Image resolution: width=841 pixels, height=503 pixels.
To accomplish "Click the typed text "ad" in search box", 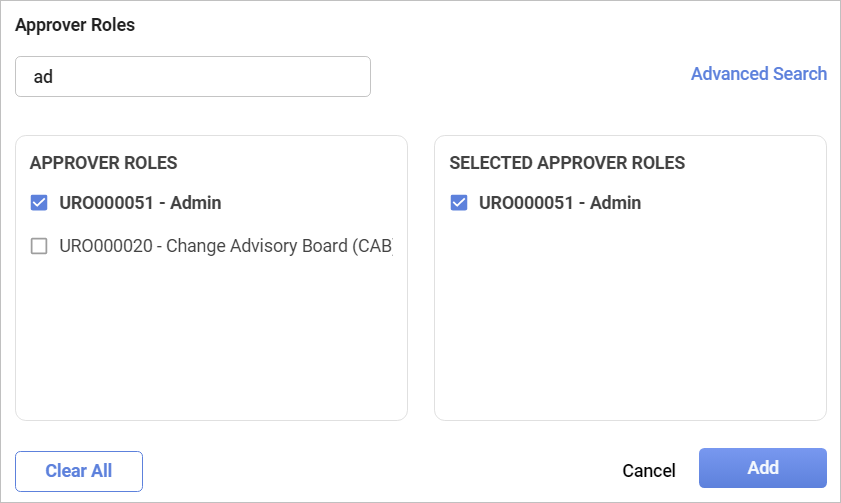I will point(43,77).
